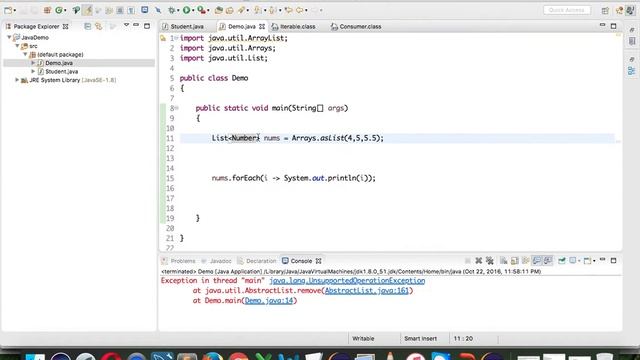Run the program with green Run button
Screen dimensions: 640x360
click(187, 10)
